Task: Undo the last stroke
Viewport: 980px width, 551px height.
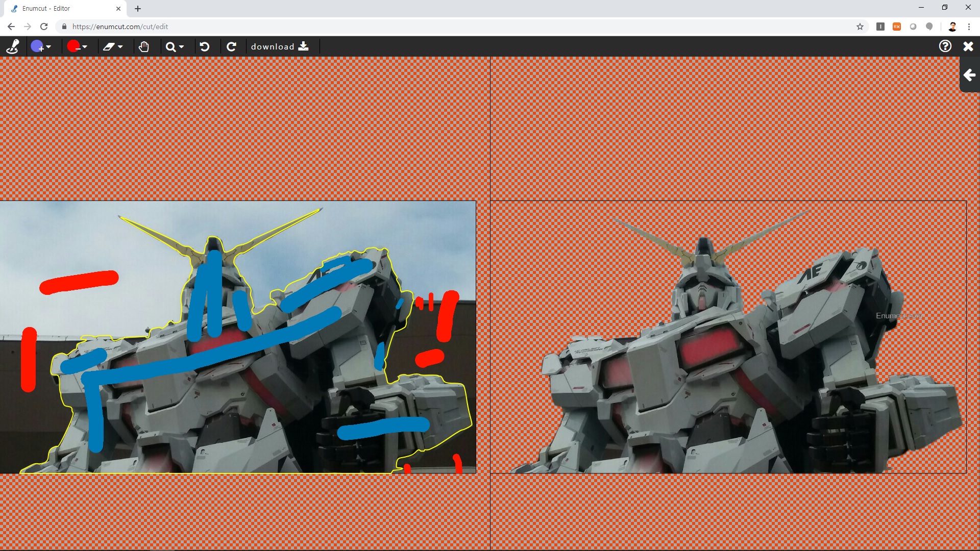Action: [205, 46]
